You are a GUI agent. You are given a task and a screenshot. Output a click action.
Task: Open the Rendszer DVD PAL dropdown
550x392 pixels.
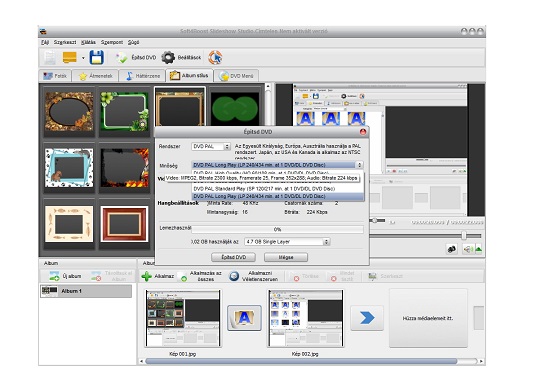211,147
